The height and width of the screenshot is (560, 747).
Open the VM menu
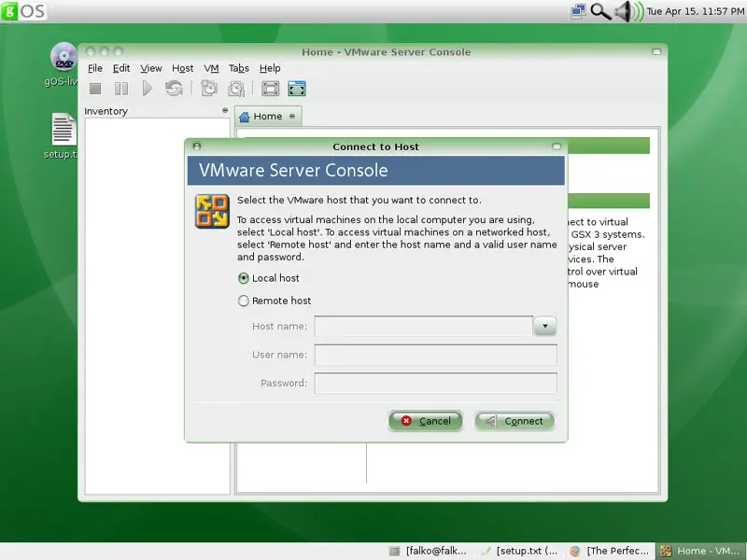212,68
